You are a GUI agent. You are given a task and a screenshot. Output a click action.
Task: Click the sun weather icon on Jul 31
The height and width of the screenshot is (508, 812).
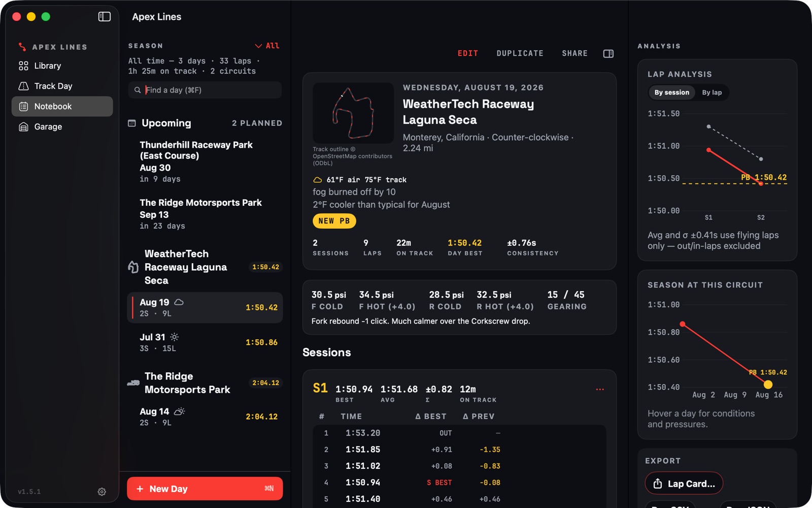pyautogui.click(x=174, y=337)
